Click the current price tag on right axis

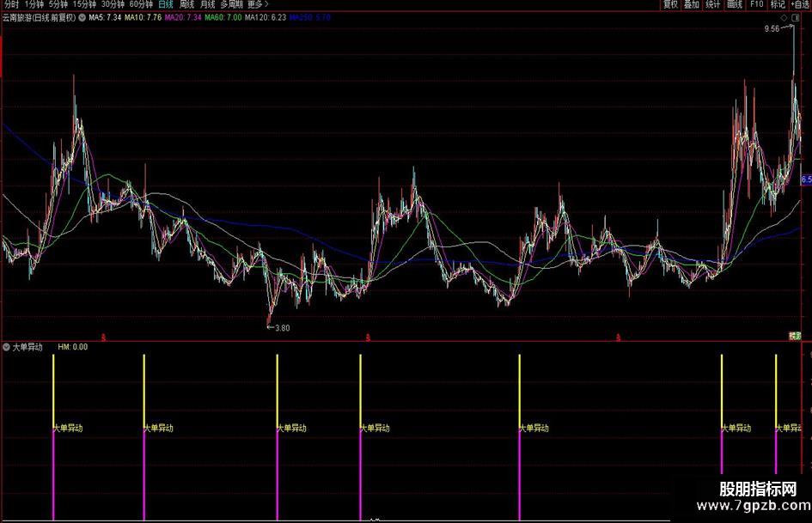(806, 179)
